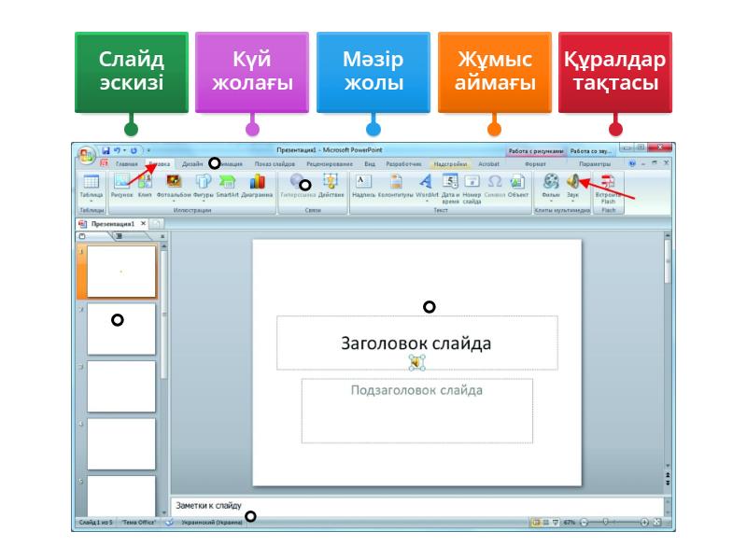Switch to the Презентация1 document tab
This screenshot has height=560, width=747.
click(x=112, y=223)
